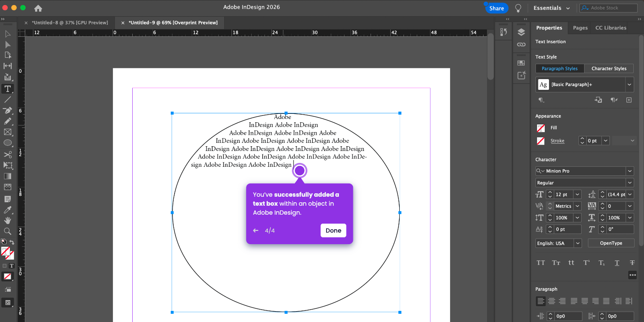Click the Apply None swatch in toolbar
The height and width of the screenshot is (322, 644).
[x=7, y=277]
